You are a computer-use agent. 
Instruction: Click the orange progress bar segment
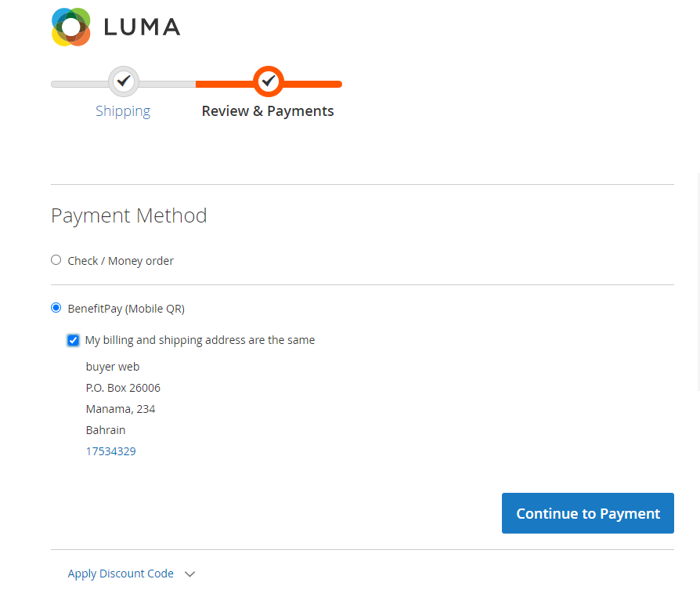pyautogui.click(x=313, y=84)
